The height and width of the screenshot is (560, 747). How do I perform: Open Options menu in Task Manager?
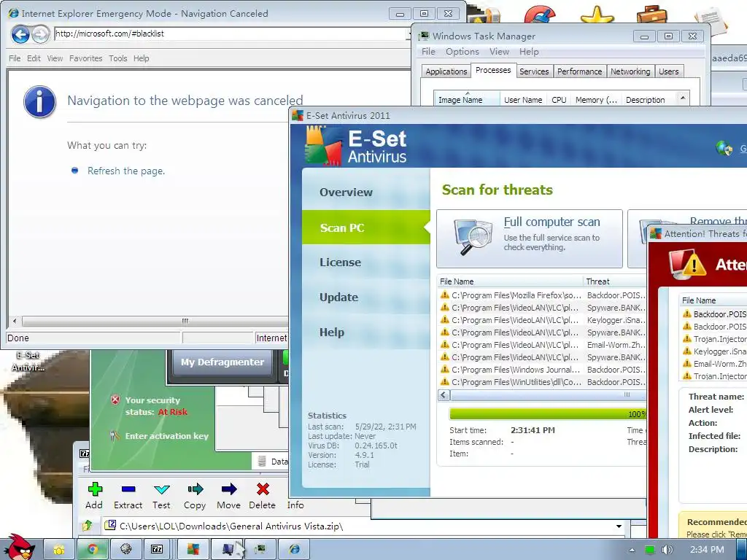click(x=462, y=52)
